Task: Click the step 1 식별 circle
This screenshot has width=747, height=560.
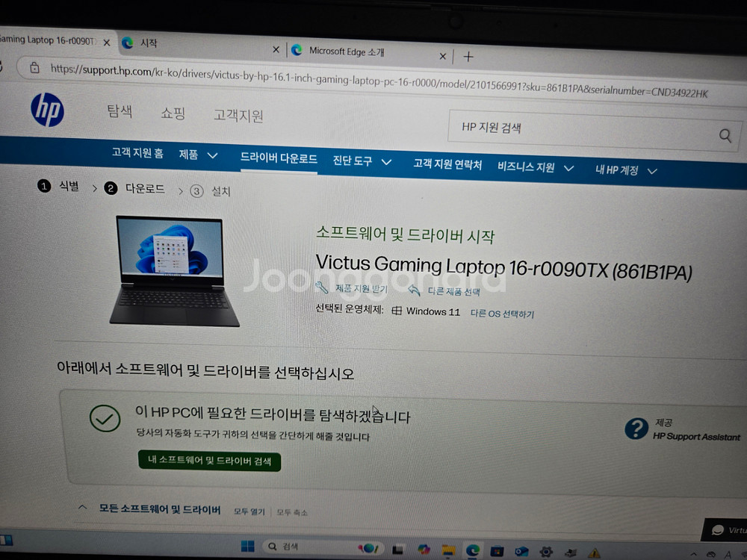Action: coord(44,186)
